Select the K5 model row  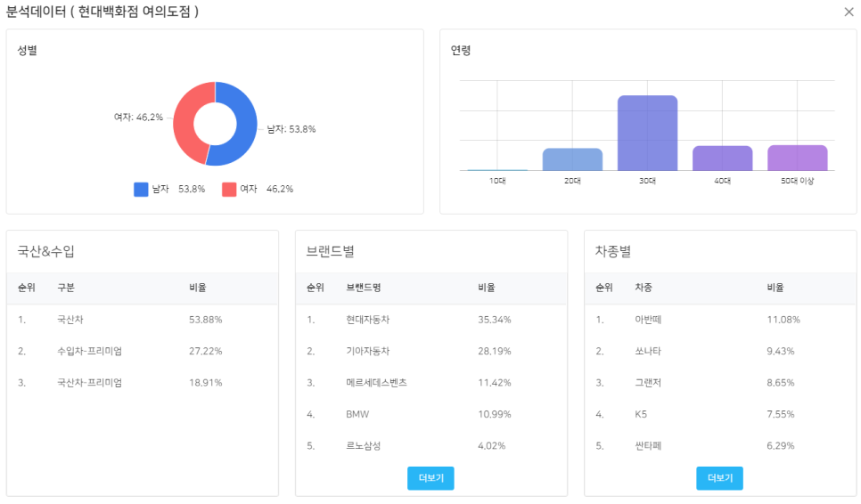click(x=720, y=415)
